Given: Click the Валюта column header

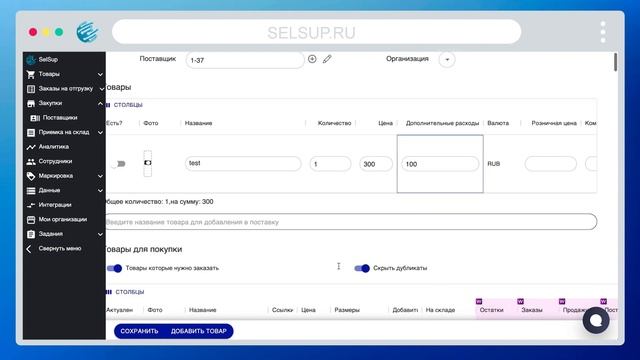Looking at the screenshot, I should pyautogui.click(x=498, y=123).
